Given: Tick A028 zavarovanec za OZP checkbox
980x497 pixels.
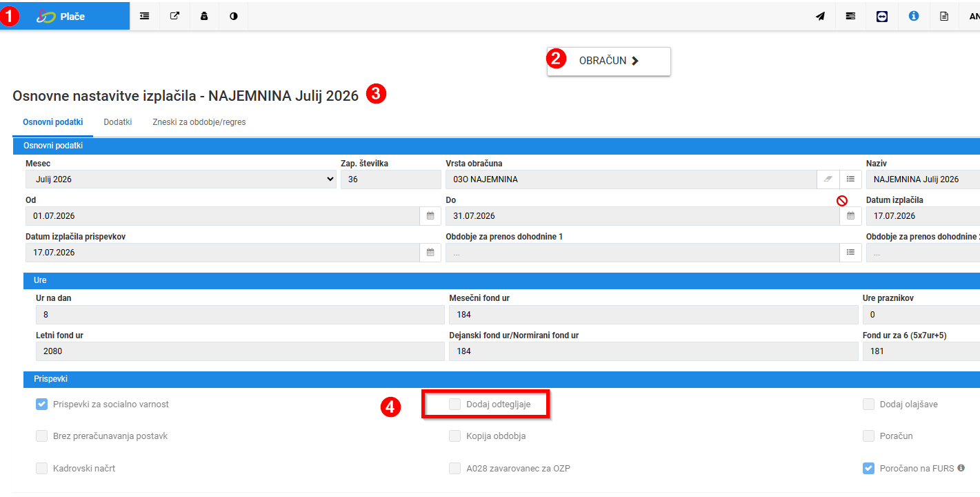Looking at the screenshot, I should click(x=454, y=468).
